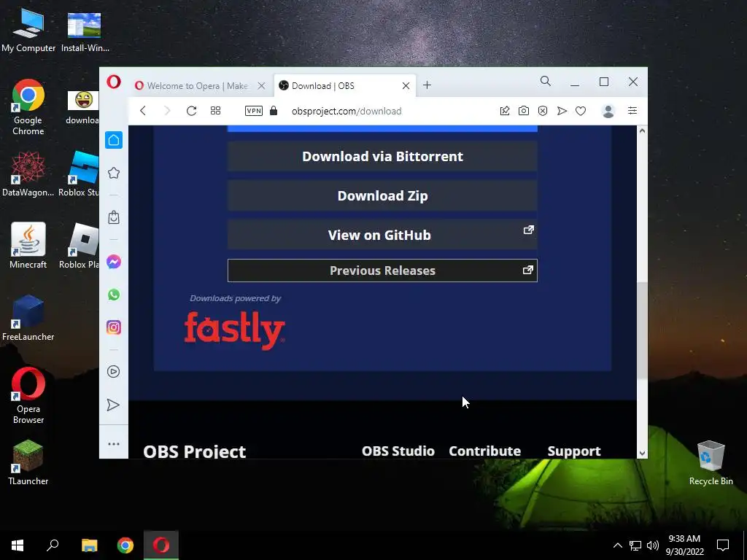The width and height of the screenshot is (747, 560).
Task: Open the sidebar Shopping bag icon
Action: pyautogui.click(x=113, y=217)
